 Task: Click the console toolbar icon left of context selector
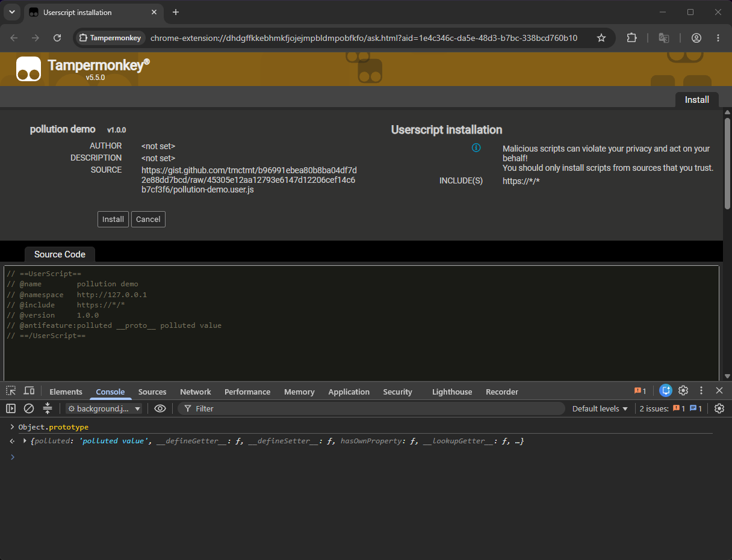click(48, 408)
